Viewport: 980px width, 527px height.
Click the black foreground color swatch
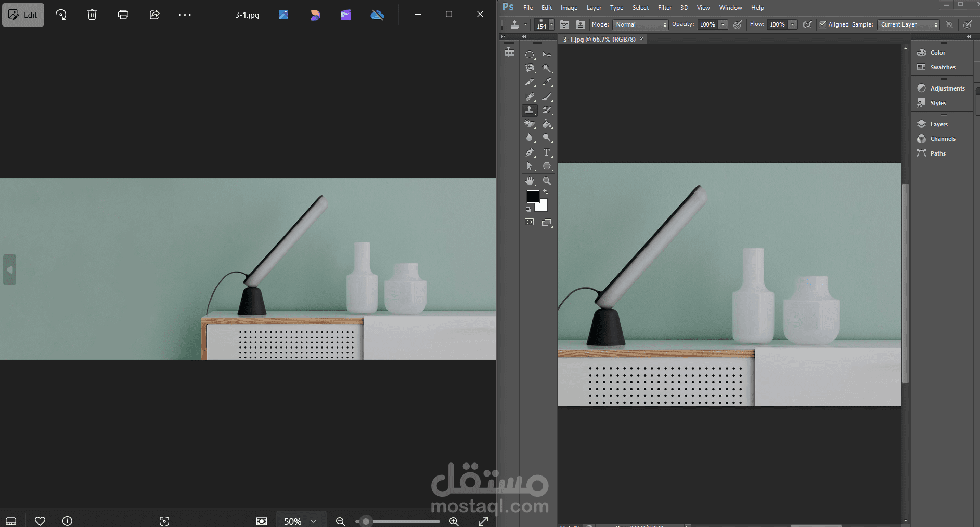point(534,197)
